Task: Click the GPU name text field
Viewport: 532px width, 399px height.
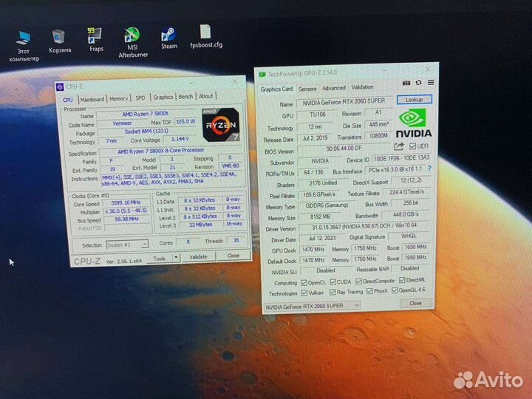Action: coord(345,103)
